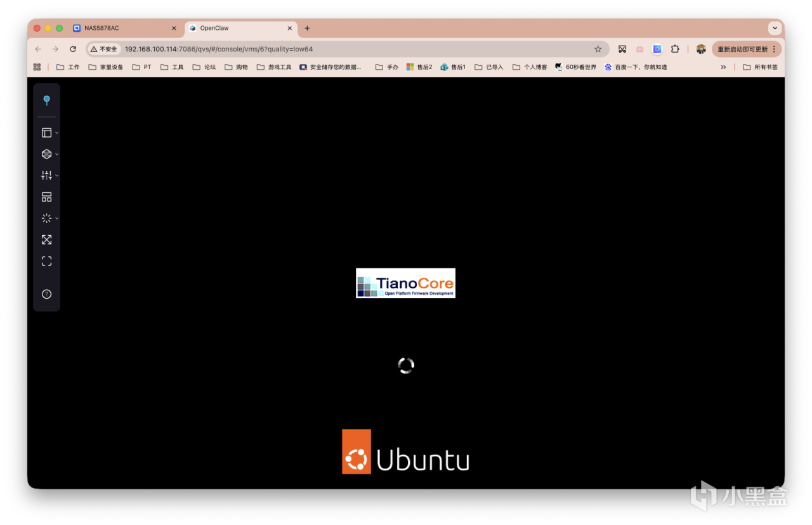This screenshot has width=812, height=525.
Task: Show hidden bookmarks with the double chevron
Action: coord(723,67)
